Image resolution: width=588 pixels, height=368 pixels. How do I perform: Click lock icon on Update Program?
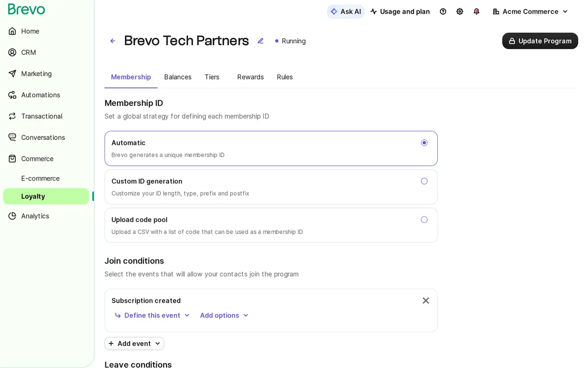pyautogui.click(x=512, y=41)
